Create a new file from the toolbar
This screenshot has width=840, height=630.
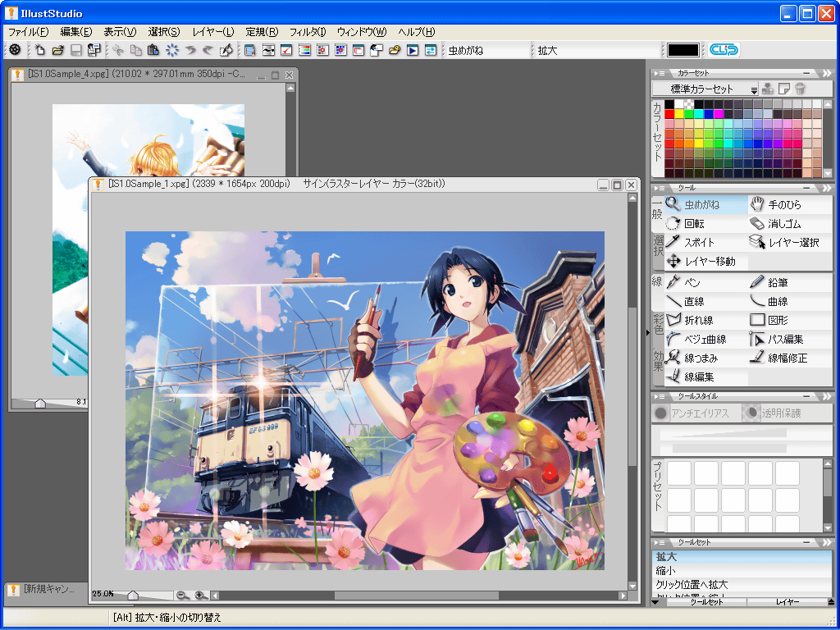[x=40, y=50]
